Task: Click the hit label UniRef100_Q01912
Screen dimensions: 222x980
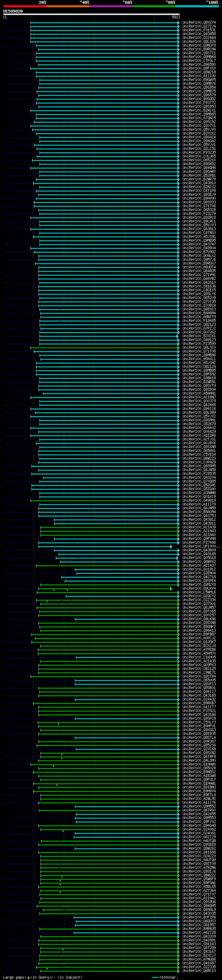Action: point(199,569)
